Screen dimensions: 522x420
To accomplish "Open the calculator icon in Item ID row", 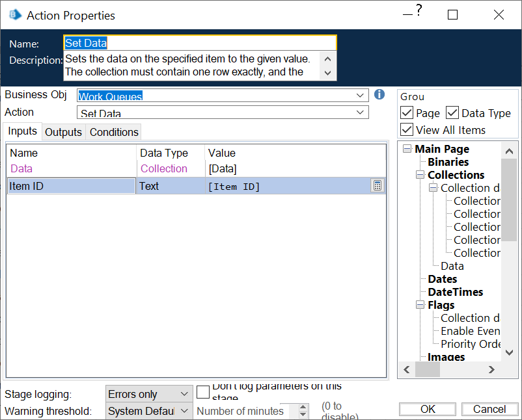I will point(377,186).
